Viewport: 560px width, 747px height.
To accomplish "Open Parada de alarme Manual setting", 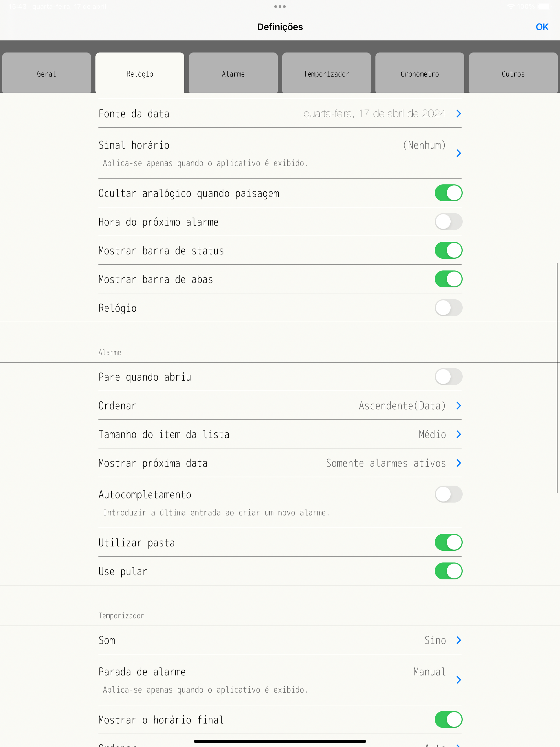I will (458, 680).
